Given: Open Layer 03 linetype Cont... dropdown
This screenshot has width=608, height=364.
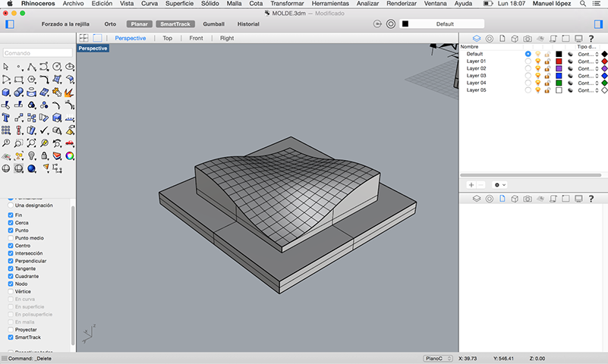Looking at the screenshot, I should point(588,76).
